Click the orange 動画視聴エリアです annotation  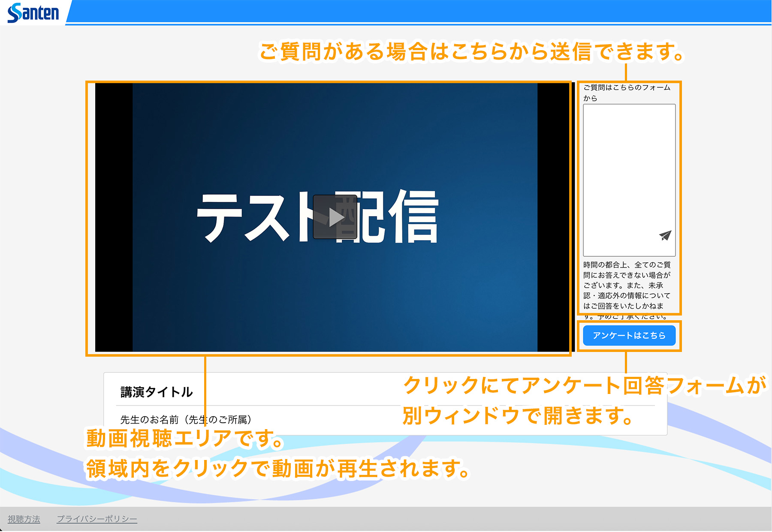pos(184,438)
